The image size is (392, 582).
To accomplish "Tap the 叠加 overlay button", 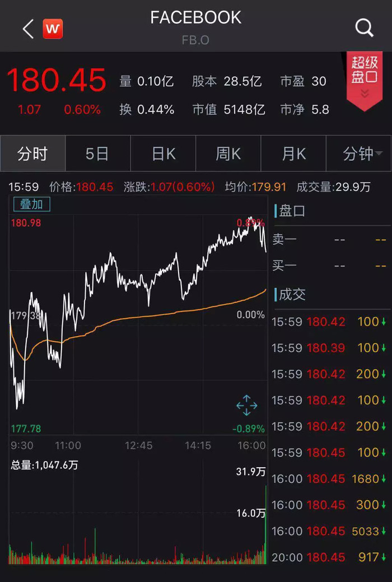I will [31, 204].
